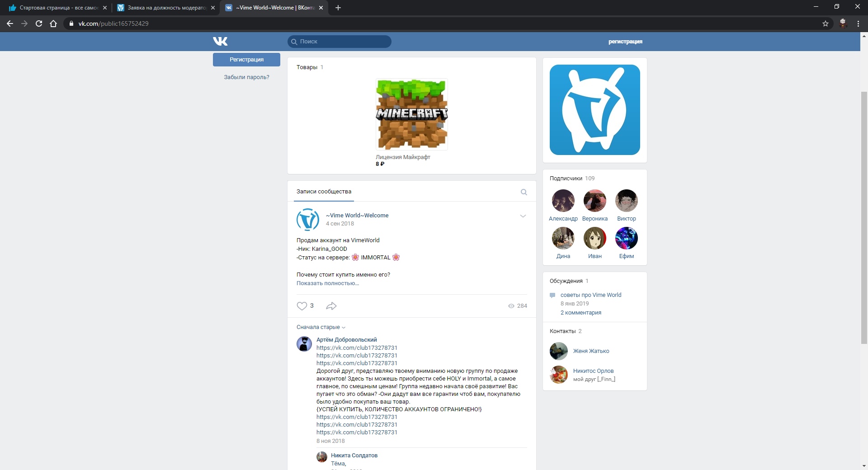Bookmark page with star icon
This screenshot has height=470, width=868.
click(826, 23)
